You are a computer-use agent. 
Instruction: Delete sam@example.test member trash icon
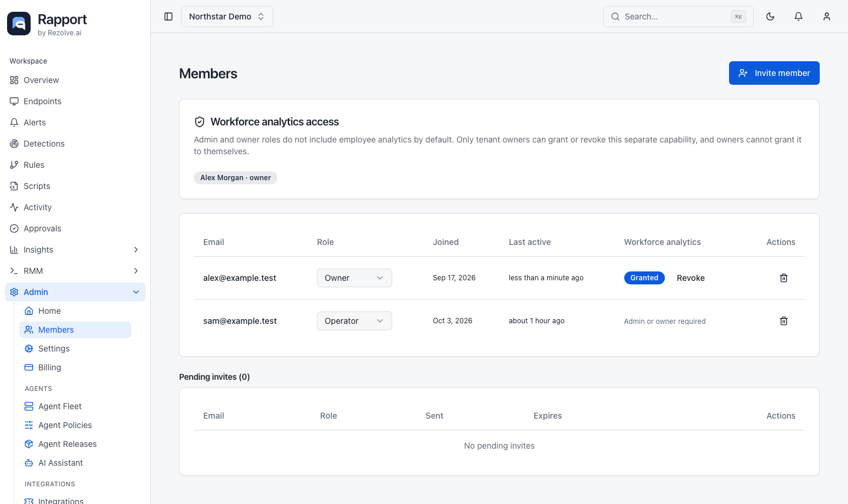pos(784,321)
